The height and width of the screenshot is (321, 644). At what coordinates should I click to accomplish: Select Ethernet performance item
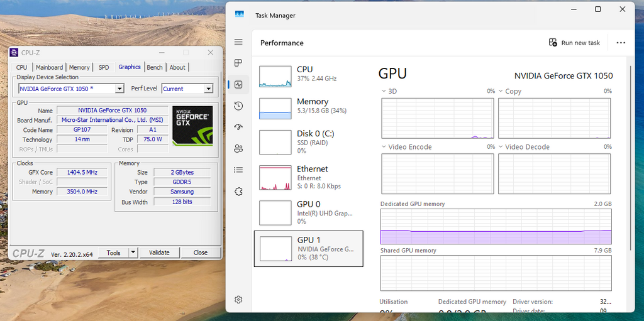[x=309, y=177]
